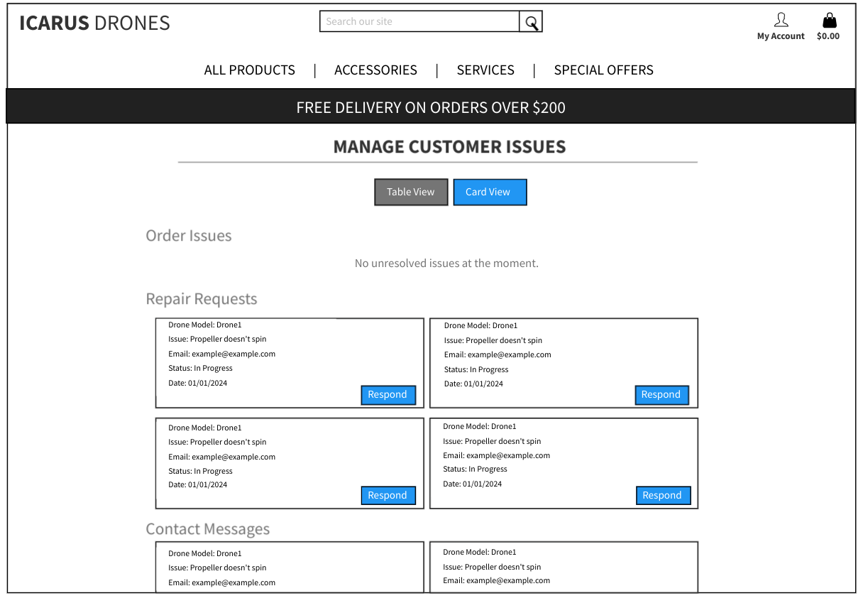Click the ICARUS DRONES logo
Viewport: 868px width, 608px height.
94,23
